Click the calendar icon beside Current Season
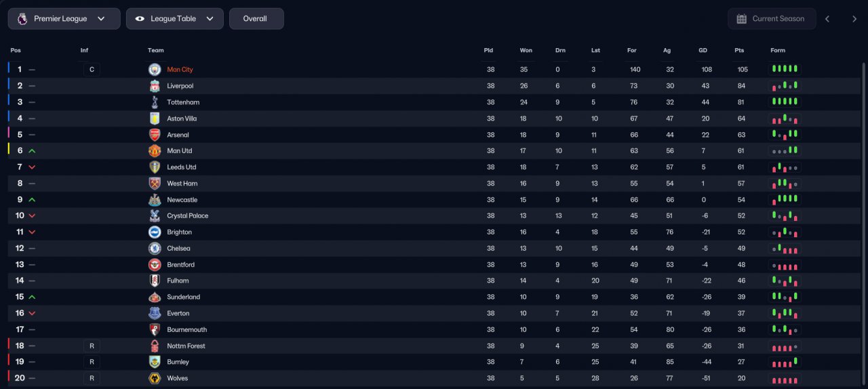This screenshot has width=868, height=389. click(742, 19)
